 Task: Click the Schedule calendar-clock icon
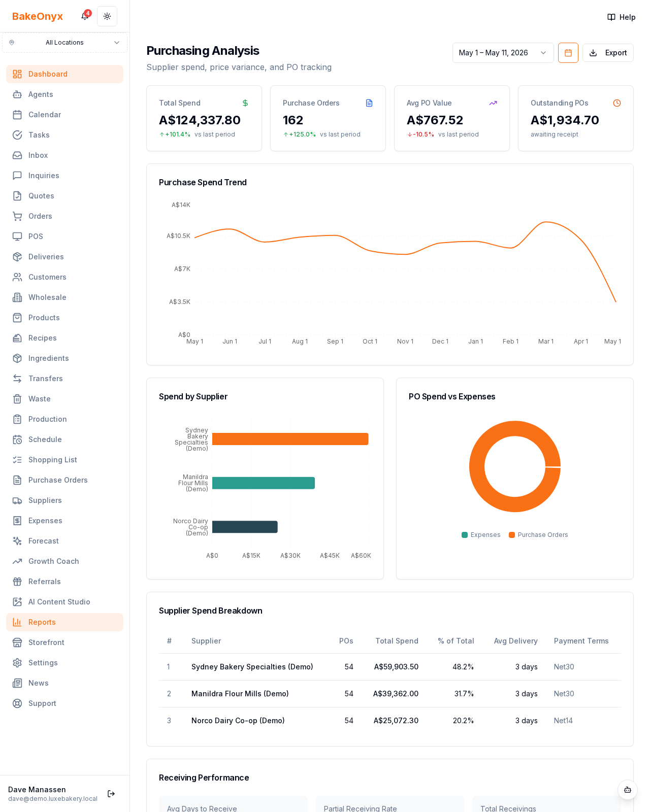(x=17, y=439)
